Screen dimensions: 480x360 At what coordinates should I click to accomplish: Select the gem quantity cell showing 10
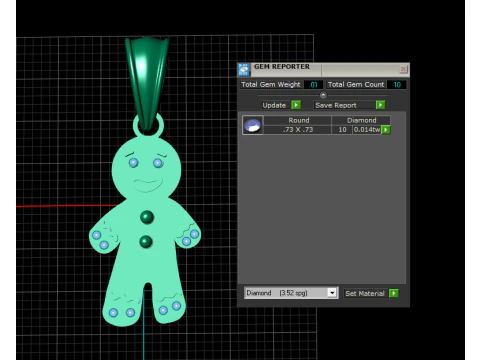(342, 130)
